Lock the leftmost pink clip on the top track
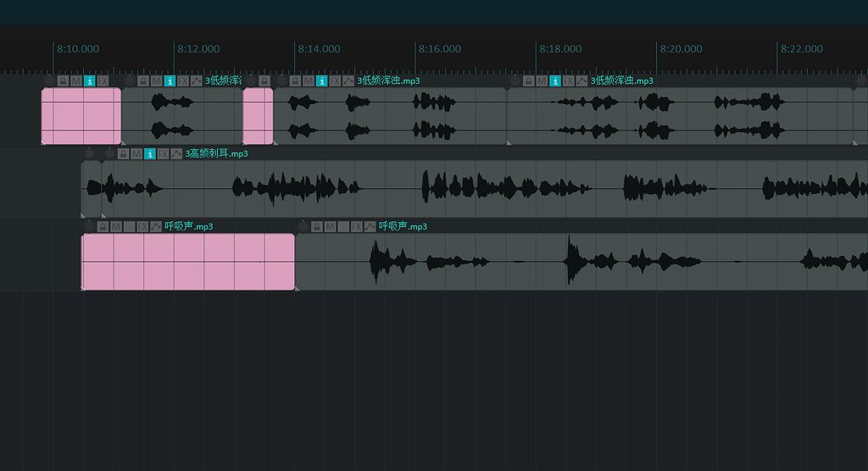Viewport: 868px width, 471px height. [63, 81]
